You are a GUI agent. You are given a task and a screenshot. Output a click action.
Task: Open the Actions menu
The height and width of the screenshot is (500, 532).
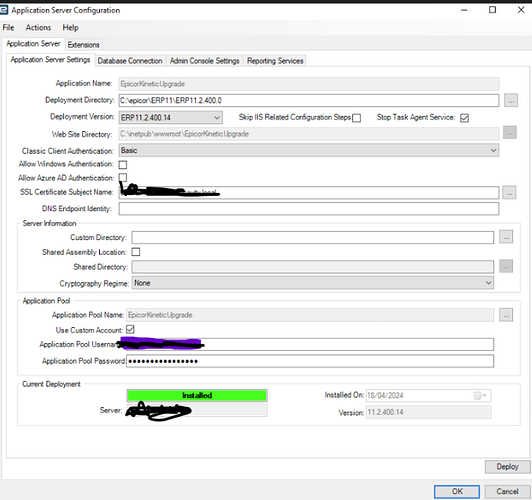38,27
